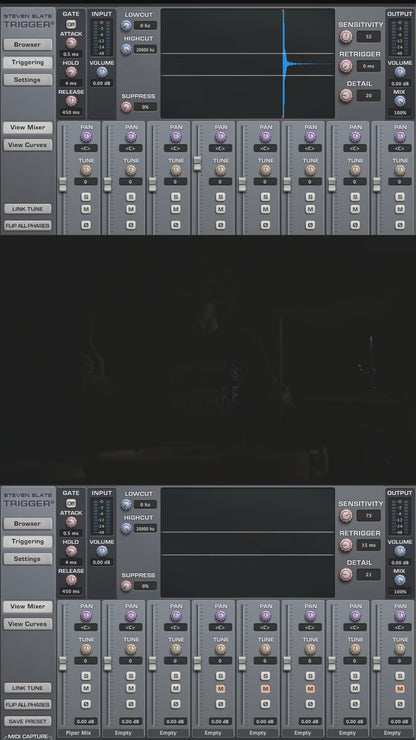Click the Sensitivity knob set to 32

346,36
